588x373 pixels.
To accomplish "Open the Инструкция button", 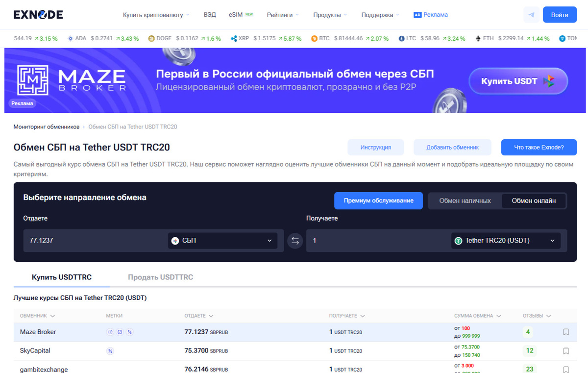I will [376, 148].
